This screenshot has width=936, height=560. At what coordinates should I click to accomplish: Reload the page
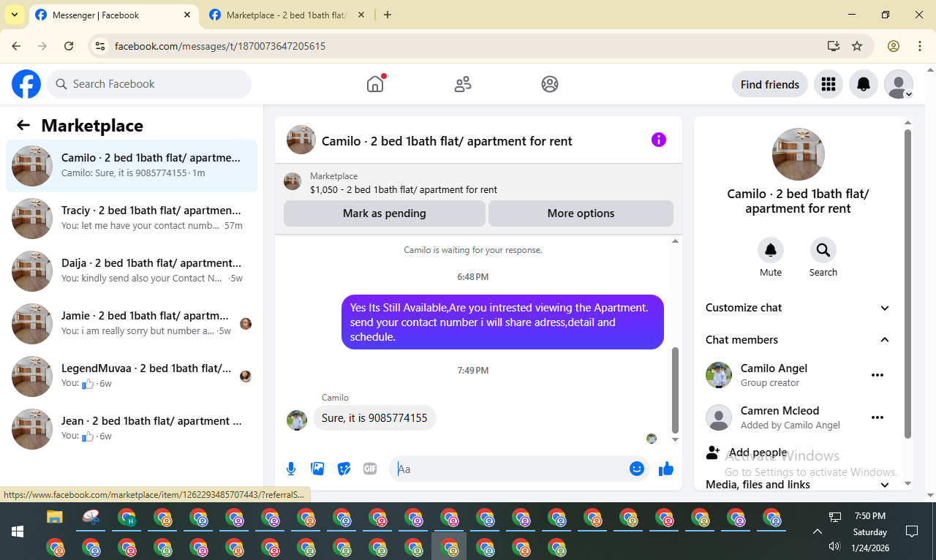[69, 46]
